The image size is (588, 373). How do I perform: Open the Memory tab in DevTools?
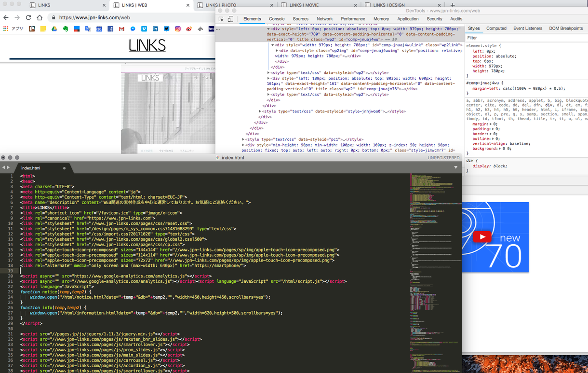point(381,19)
